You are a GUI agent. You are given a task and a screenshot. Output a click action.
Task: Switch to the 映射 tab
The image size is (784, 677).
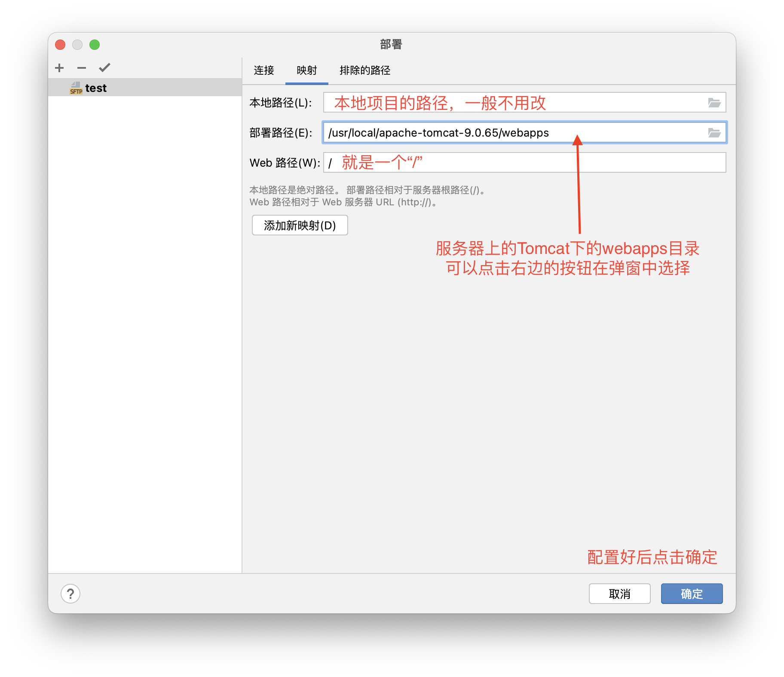[307, 70]
